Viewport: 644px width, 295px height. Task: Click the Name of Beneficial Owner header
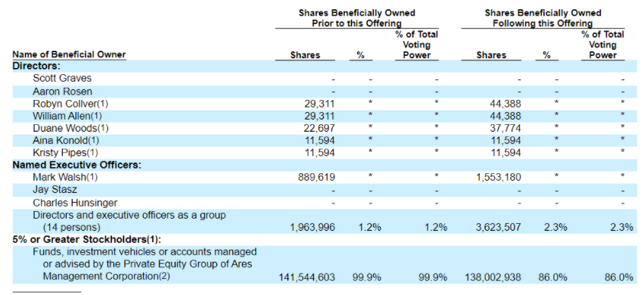69,55
